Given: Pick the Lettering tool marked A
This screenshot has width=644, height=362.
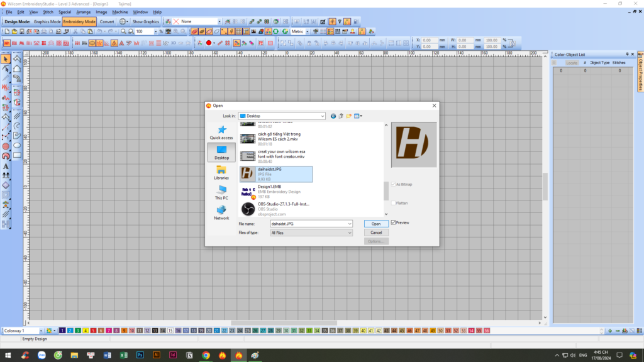Looking at the screenshot, I should (x=5, y=166).
